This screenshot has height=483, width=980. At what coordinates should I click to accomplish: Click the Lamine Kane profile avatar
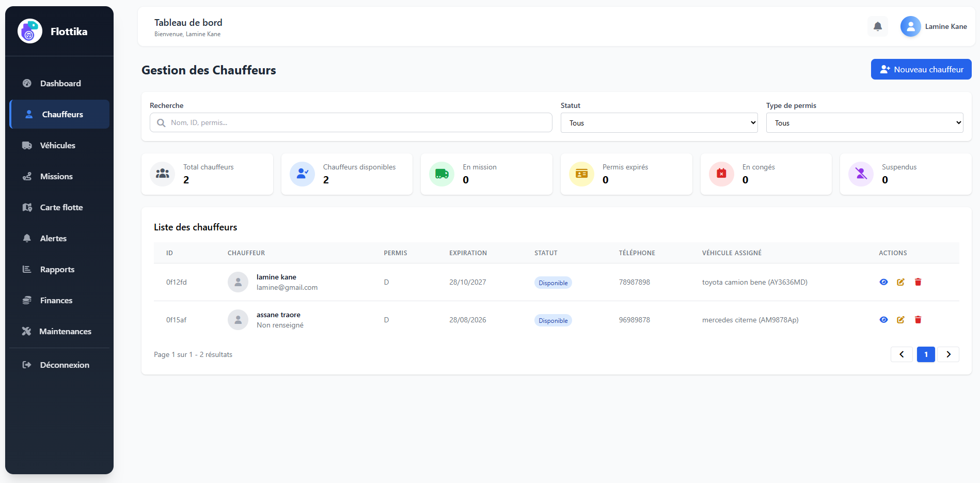coord(910,26)
